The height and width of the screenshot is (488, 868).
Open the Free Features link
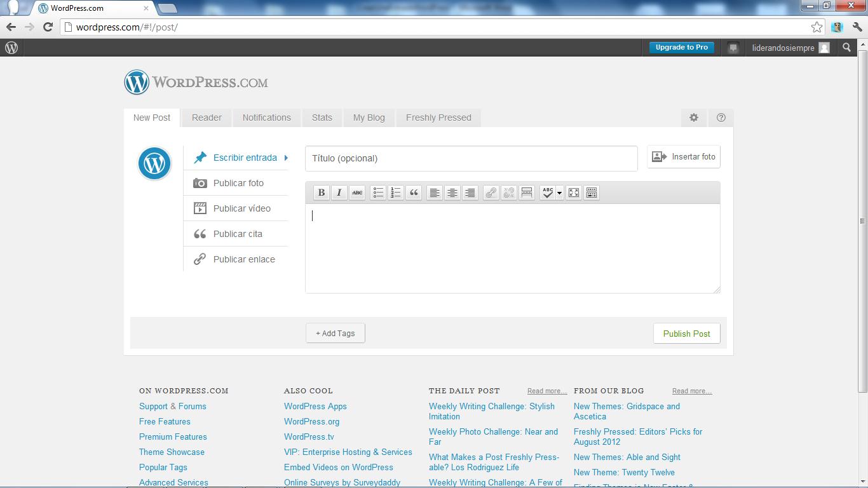pyautogui.click(x=165, y=421)
